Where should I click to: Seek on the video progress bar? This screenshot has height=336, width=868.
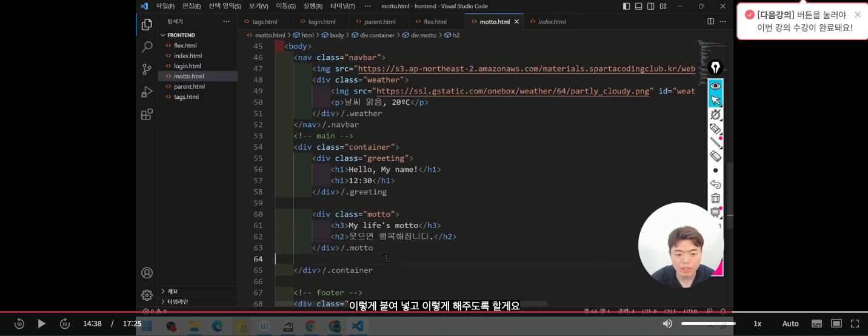tap(434, 312)
